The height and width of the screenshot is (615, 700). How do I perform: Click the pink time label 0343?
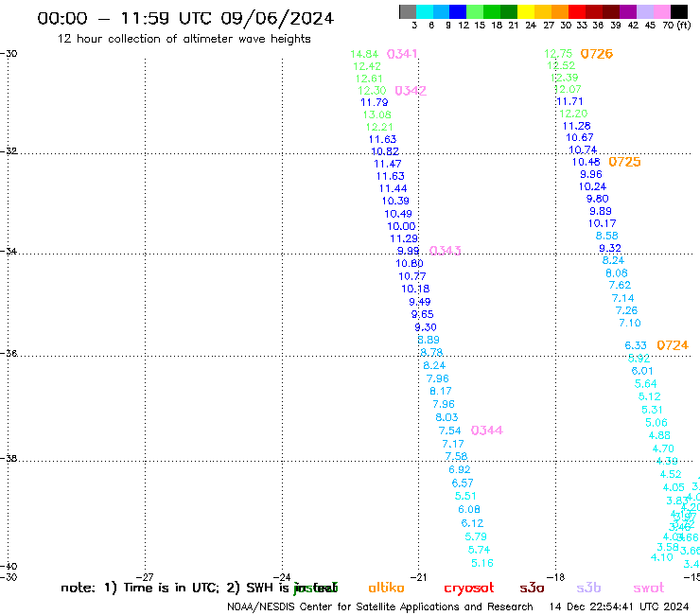446,251
